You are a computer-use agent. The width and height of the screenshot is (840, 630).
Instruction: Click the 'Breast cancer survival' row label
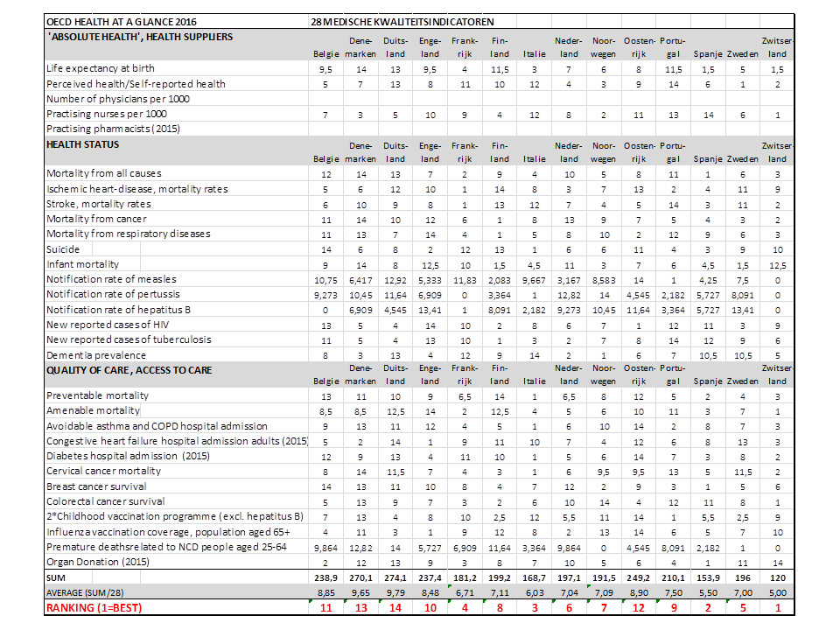point(96,486)
